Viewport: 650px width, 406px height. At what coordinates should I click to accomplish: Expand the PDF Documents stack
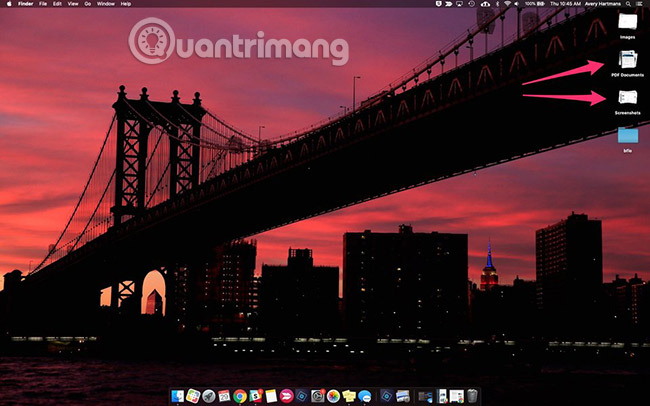628,60
